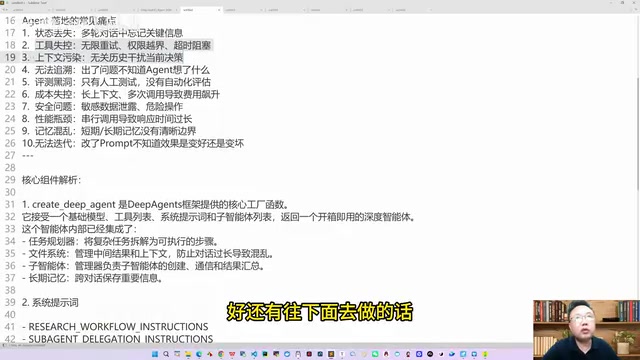Click the '2. 系统提示词' heading
Screen dimensions: 640x360
click(50, 302)
